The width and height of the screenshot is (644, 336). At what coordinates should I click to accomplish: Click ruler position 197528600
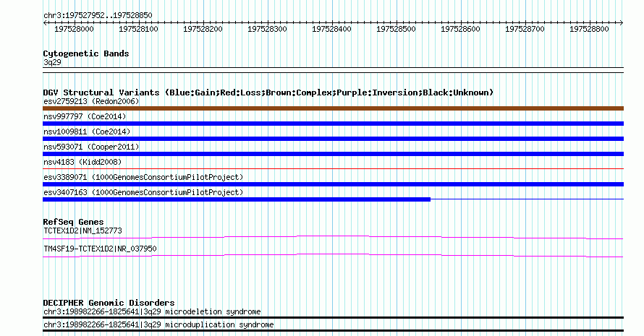460,29
